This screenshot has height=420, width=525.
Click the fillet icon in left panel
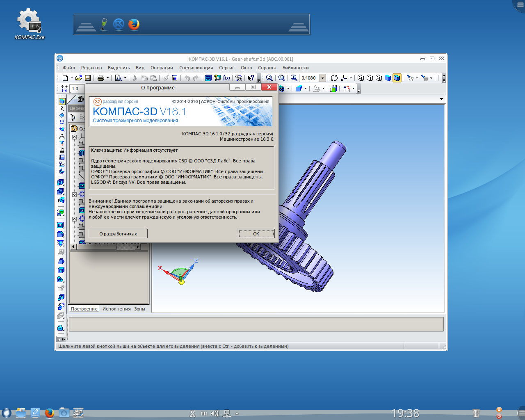pyautogui.click(x=61, y=234)
